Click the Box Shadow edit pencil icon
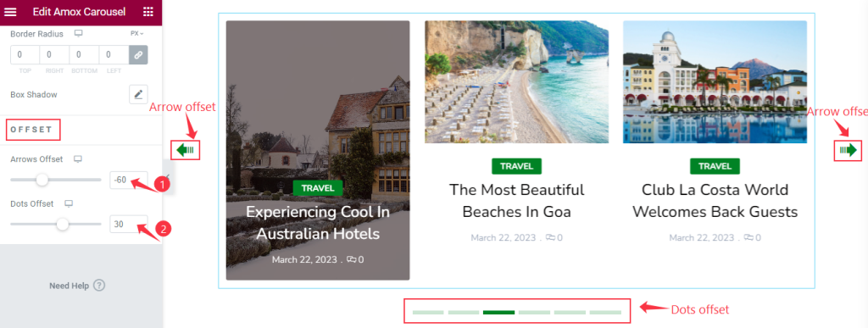The image size is (868, 328). tap(138, 95)
